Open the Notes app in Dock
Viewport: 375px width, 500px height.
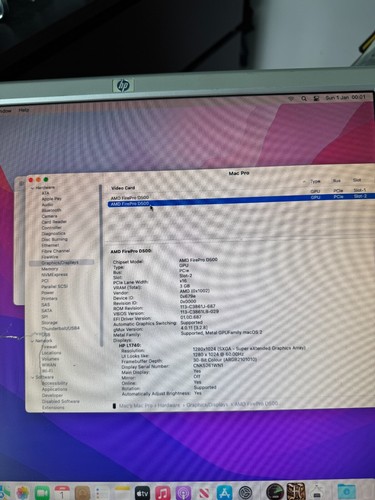coord(122,493)
